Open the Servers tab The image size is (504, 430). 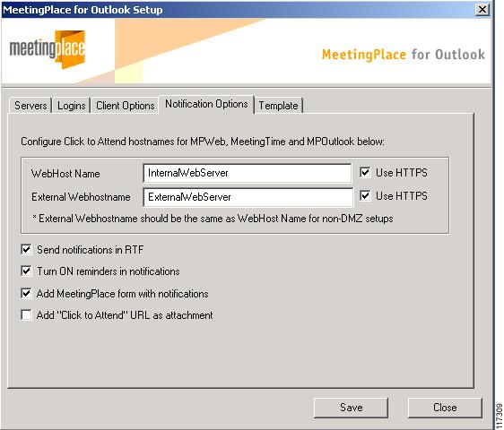pos(30,106)
